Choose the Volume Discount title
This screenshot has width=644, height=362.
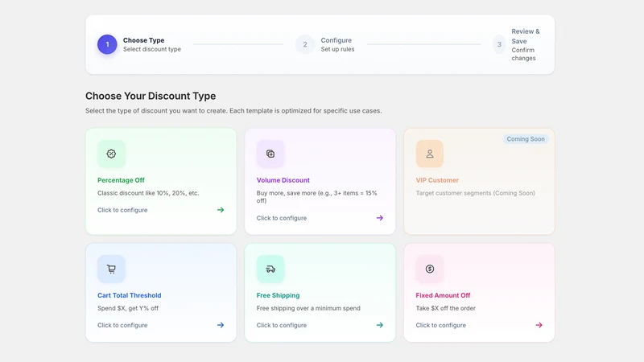pos(283,180)
